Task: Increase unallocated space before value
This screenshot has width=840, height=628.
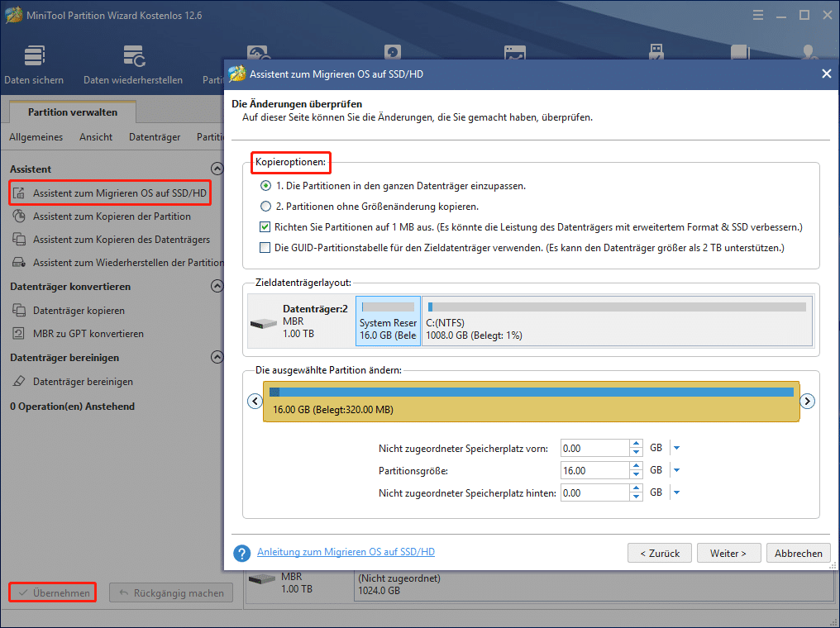Action: click(x=636, y=444)
